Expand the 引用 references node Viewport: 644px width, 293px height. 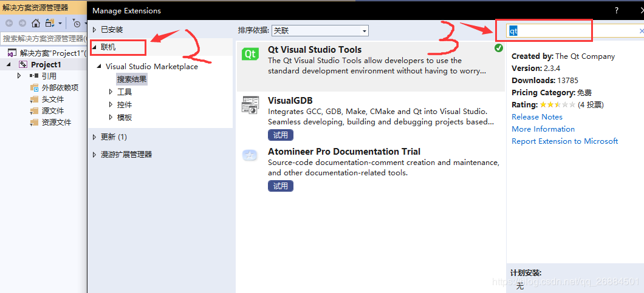click(x=19, y=76)
